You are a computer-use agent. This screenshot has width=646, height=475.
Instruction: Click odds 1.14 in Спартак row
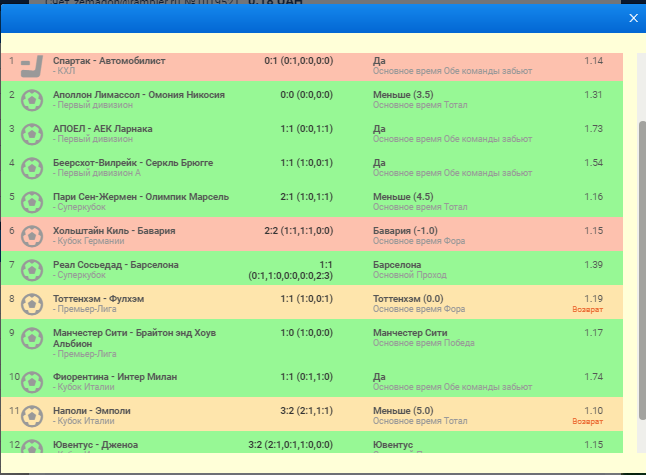click(x=594, y=61)
